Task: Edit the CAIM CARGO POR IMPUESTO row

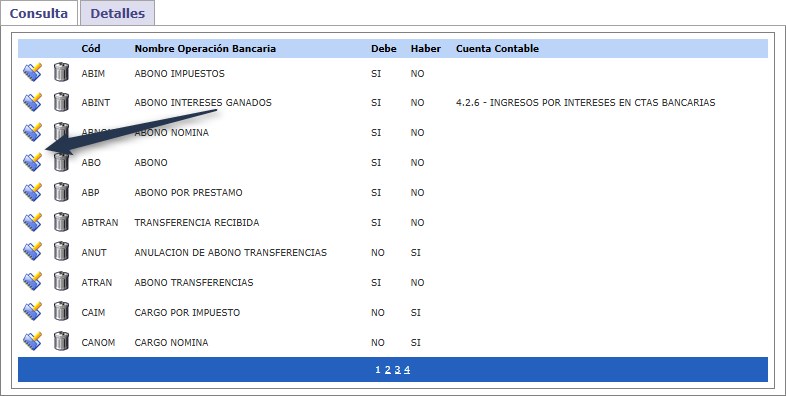Action: tap(32, 312)
